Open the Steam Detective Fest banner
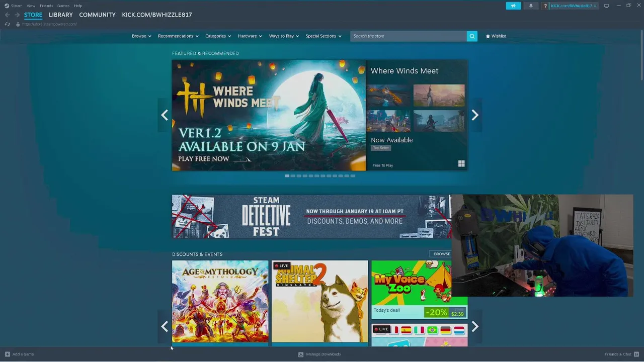 [x=311, y=217]
